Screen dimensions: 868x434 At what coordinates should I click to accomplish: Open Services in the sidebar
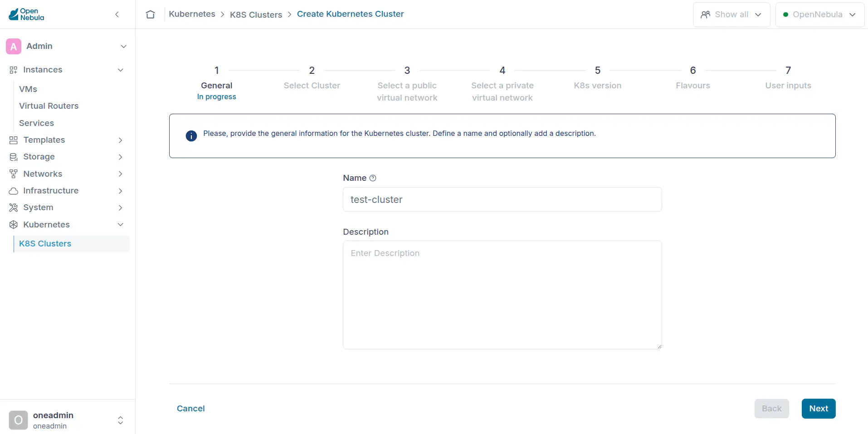coord(36,123)
